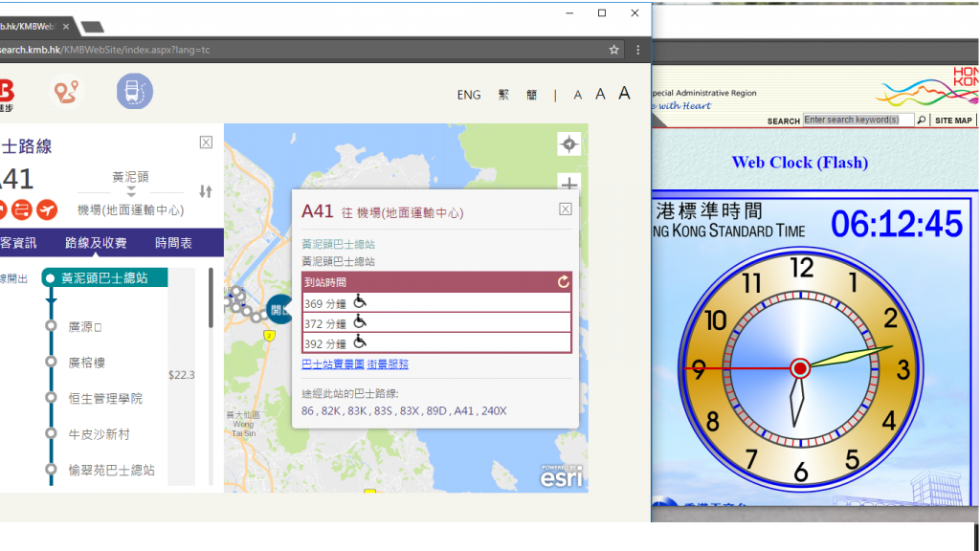This screenshot has height=551, width=980.
Task: Open a new browser tab
Action: click(x=93, y=27)
